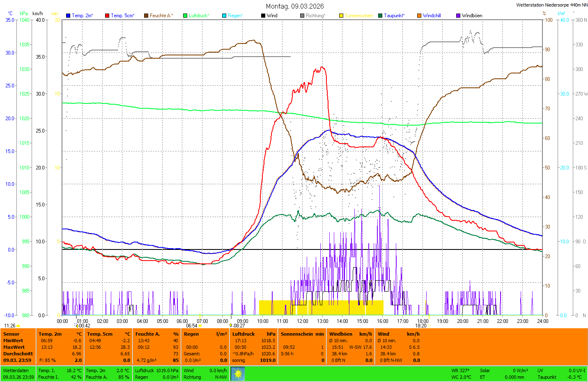Click the brown Feuchte A. legend square

point(146,16)
